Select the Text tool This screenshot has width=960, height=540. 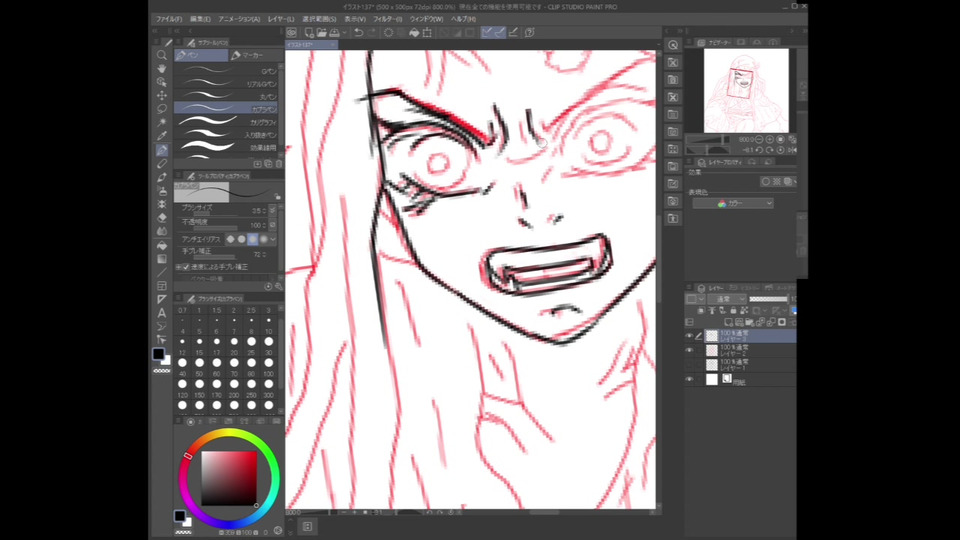tap(162, 313)
